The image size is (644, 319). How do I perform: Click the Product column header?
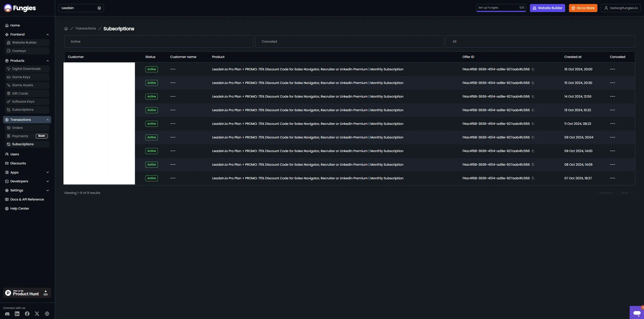[x=218, y=57]
